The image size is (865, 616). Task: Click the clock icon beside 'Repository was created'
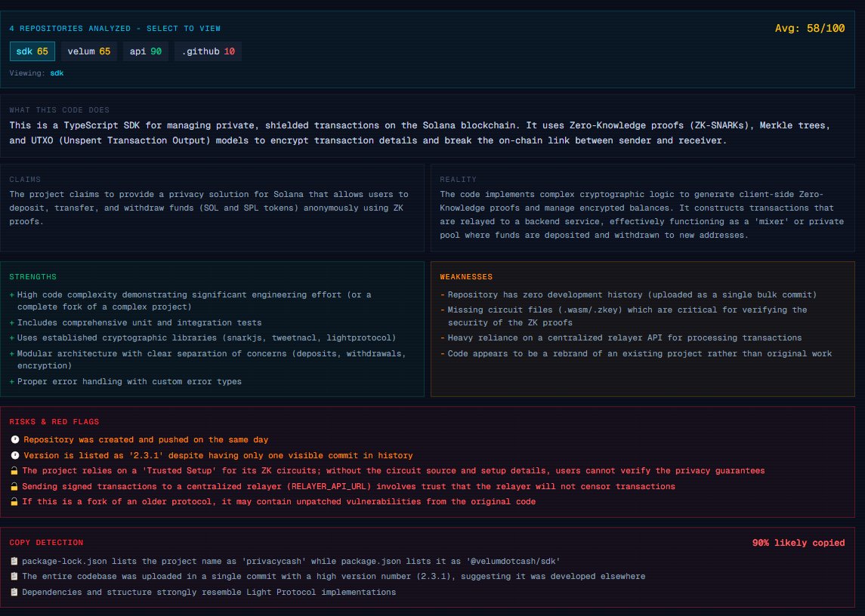[x=15, y=439]
